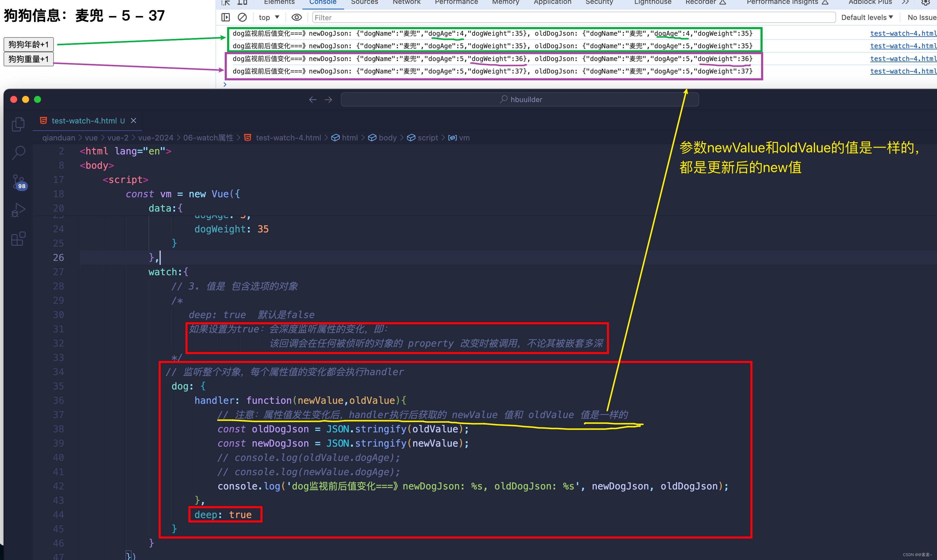Screen dimensions: 937x560
Task: Click the 狗狗重量+1 button
Action: tap(29, 59)
